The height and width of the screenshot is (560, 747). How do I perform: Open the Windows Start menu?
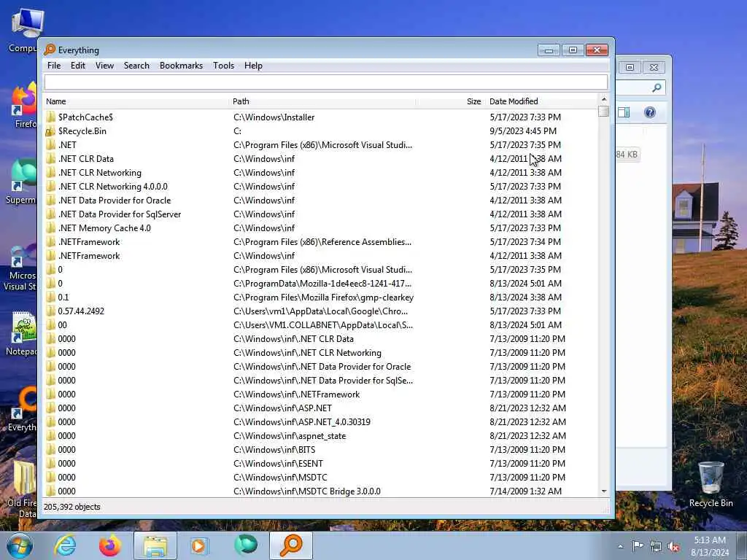pos(19,545)
